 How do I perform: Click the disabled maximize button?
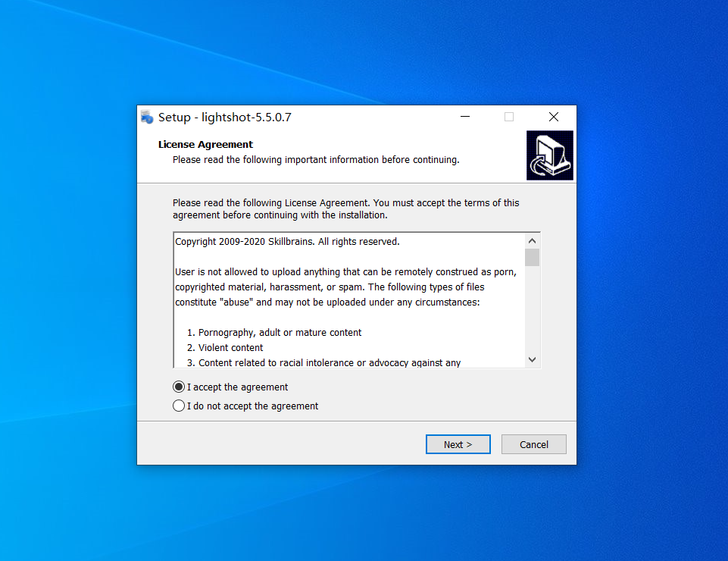pyautogui.click(x=509, y=117)
